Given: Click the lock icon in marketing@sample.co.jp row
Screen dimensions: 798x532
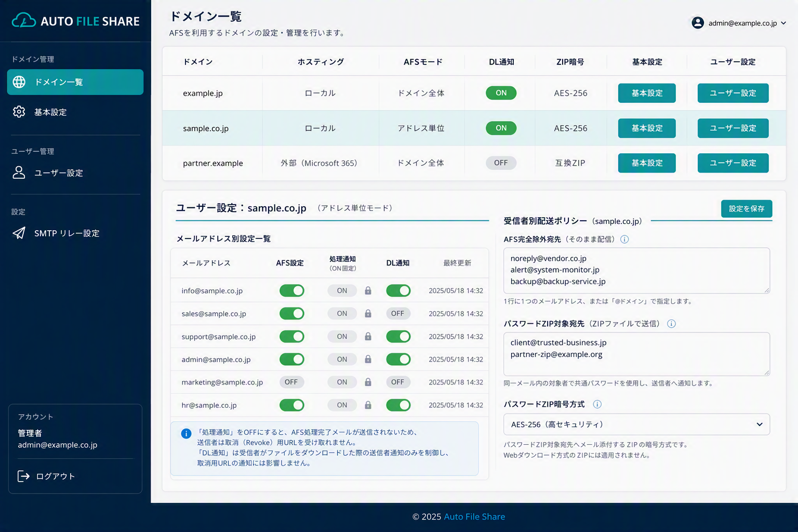Looking at the screenshot, I should pos(368,382).
